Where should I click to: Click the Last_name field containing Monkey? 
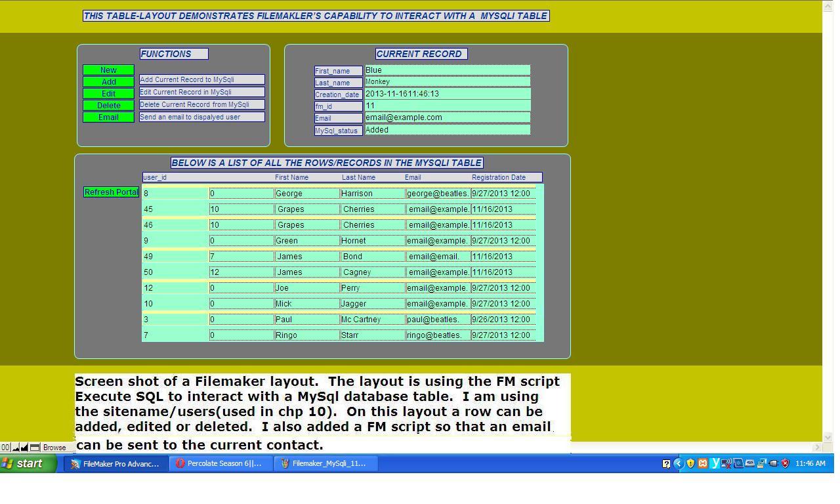tap(448, 82)
